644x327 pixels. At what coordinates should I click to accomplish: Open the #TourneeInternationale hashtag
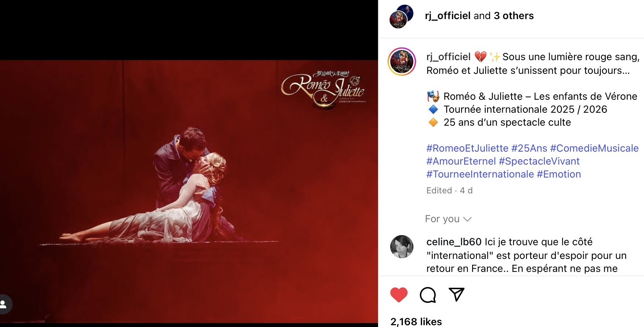[x=480, y=174]
